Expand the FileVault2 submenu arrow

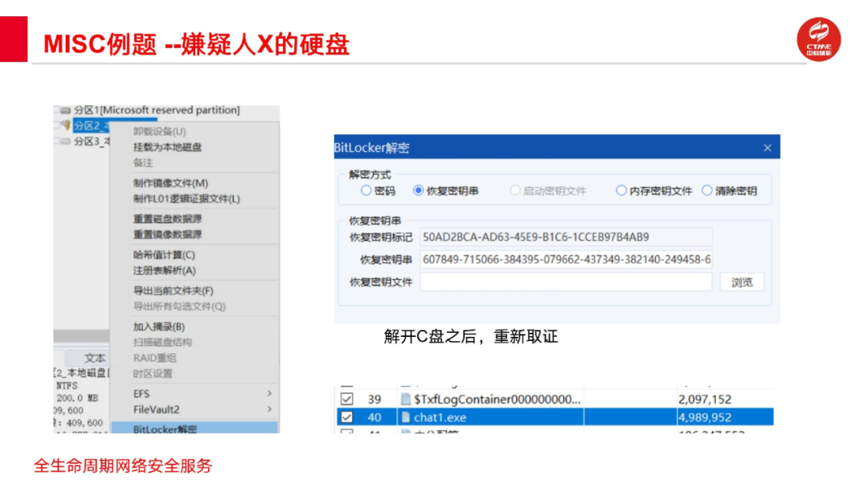coord(269,409)
